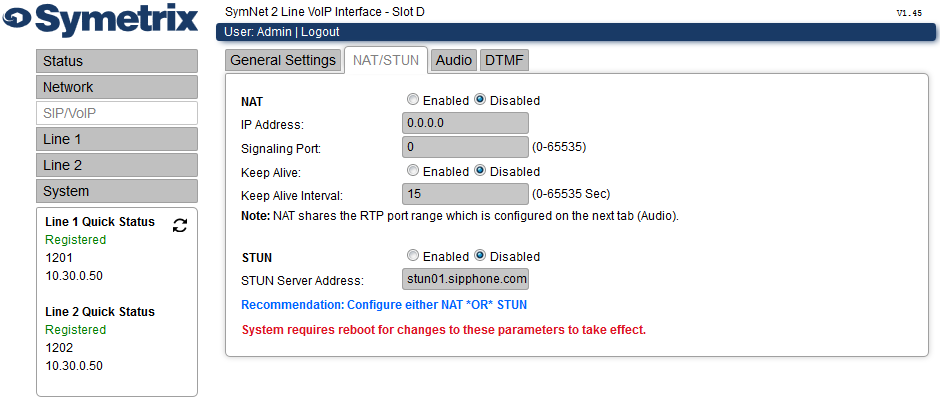Viewport: 940px width, 402px height.
Task: Open Line 1 settings
Action: (117, 139)
